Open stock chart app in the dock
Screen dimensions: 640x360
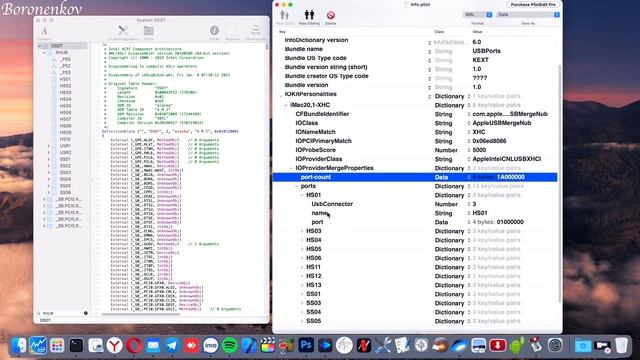[38, 345]
